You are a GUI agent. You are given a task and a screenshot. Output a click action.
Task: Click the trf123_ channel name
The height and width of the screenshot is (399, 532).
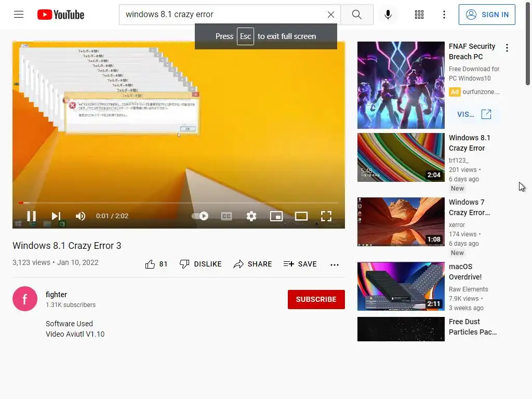click(x=458, y=160)
